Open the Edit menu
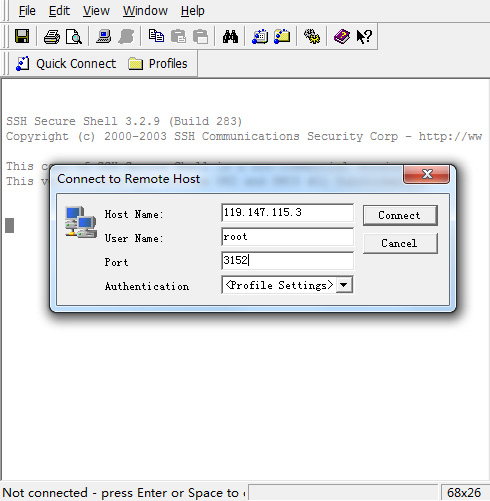Image resolution: width=490 pixels, height=501 pixels. (x=59, y=11)
